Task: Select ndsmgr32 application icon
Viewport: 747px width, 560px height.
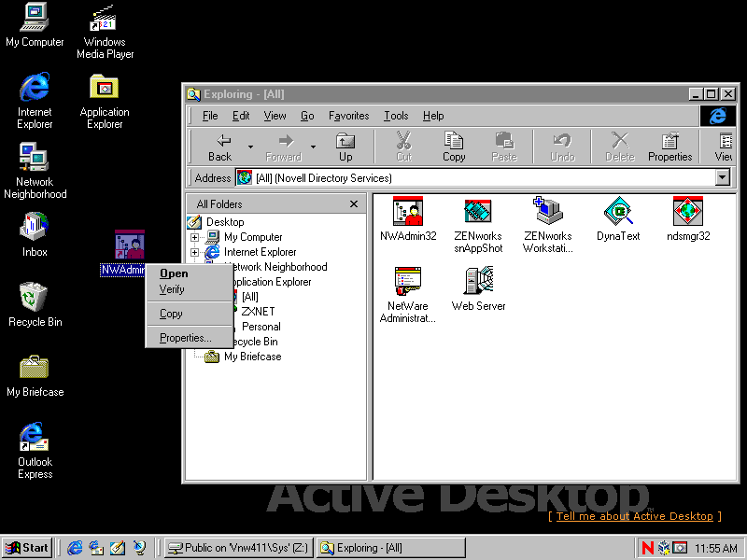Action: [x=688, y=219]
